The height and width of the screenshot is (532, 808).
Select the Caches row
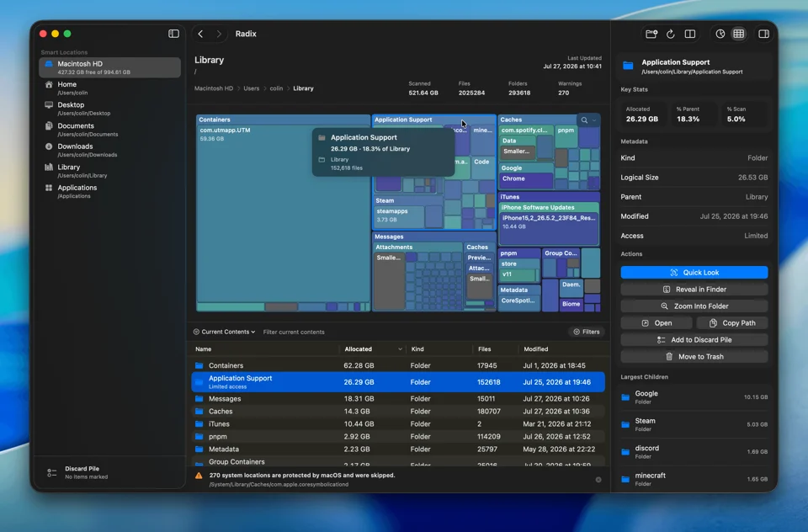398,412
